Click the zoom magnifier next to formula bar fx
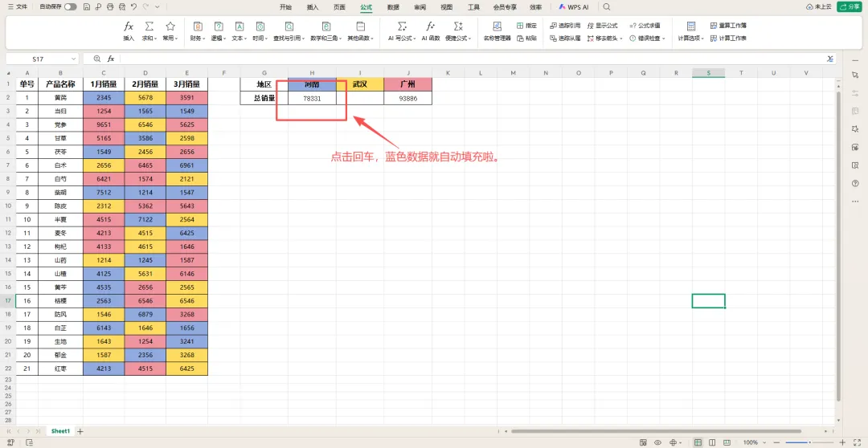 click(x=97, y=59)
